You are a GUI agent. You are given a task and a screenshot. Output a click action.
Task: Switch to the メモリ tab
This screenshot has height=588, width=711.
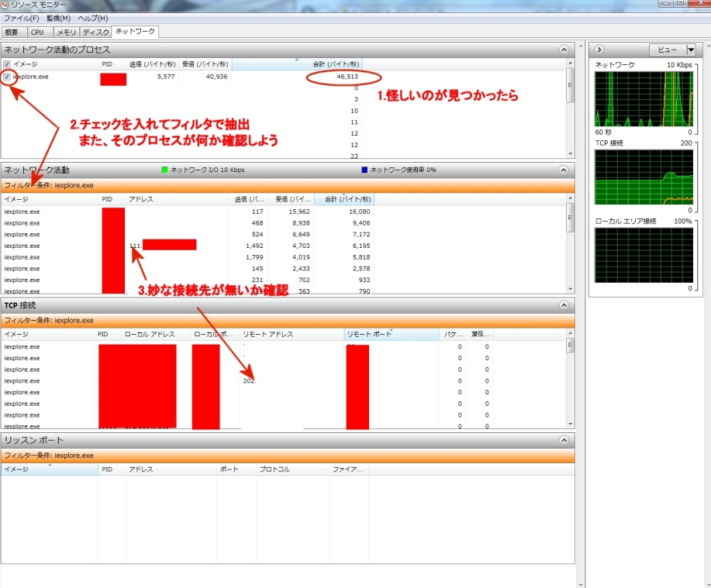[x=66, y=32]
